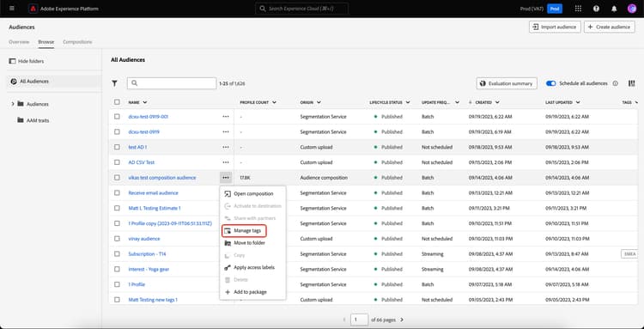Open the Help question mark icon

pos(596,9)
